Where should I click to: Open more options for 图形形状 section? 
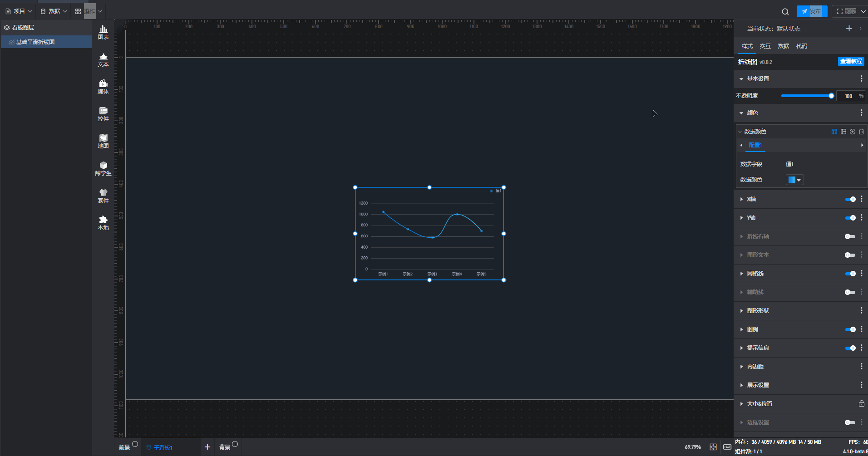tap(861, 310)
